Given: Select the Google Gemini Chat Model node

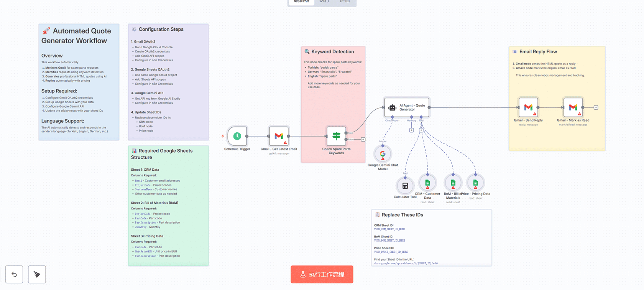Looking at the screenshot, I should click(x=383, y=154).
